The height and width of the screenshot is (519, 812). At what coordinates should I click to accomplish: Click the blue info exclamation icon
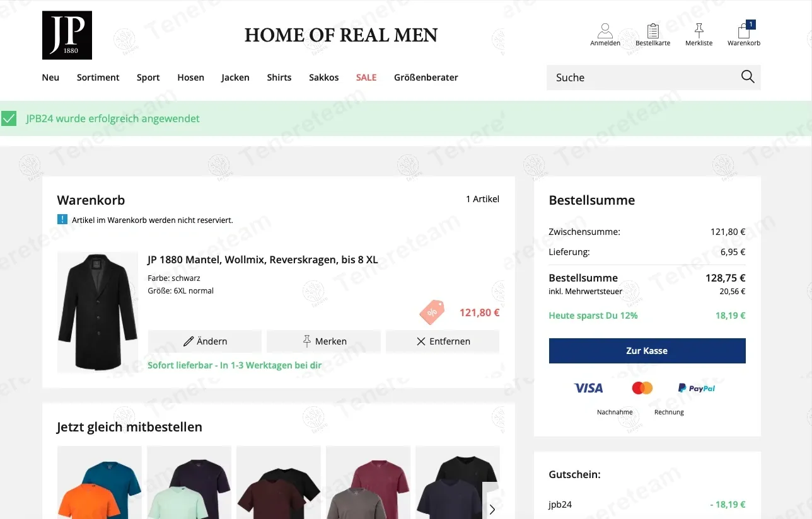pyautogui.click(x=62, y=220)
